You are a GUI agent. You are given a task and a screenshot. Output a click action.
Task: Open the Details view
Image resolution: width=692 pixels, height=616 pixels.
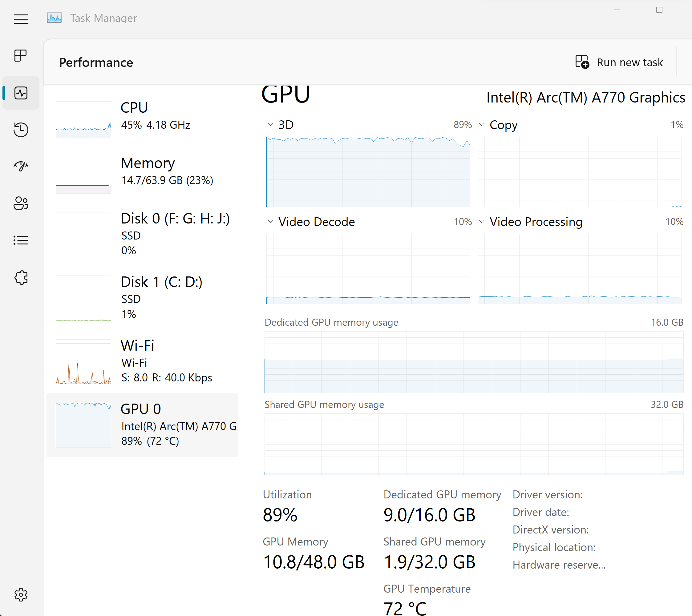pyautogui.click(x=21, y=240)
